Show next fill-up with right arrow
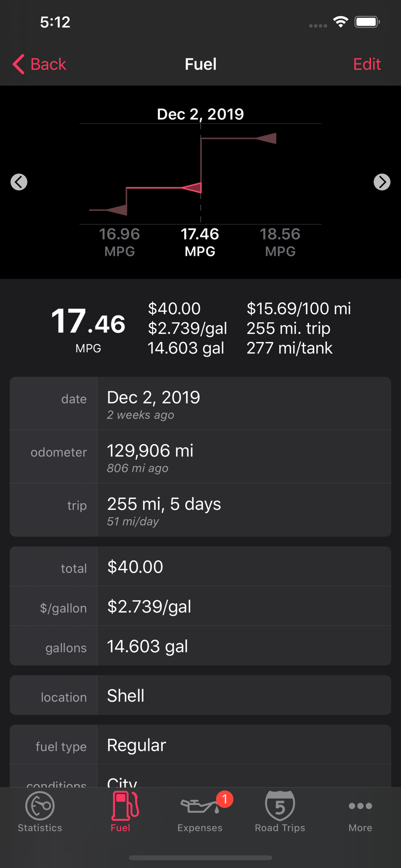The height and width of the screenshot is (868, 401). click(382, 182)
